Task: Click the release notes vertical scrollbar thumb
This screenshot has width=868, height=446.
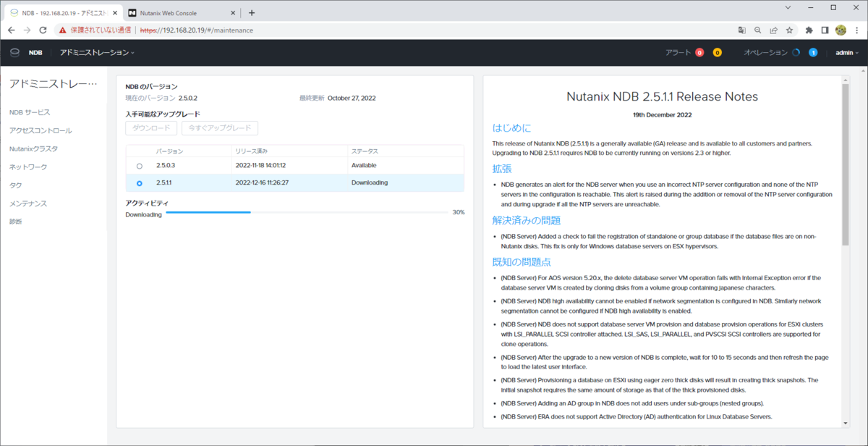Action: pyautogui.click(x=845, y=164)
